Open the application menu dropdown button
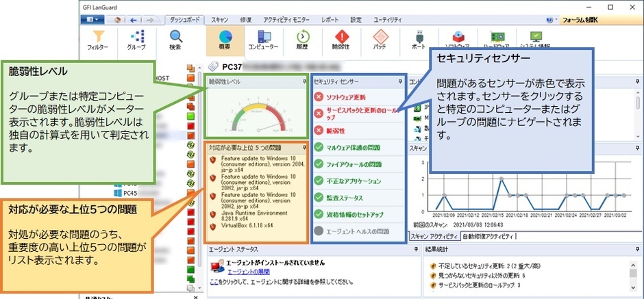Viewport: 644px width, 299px height. click(92, 20)
